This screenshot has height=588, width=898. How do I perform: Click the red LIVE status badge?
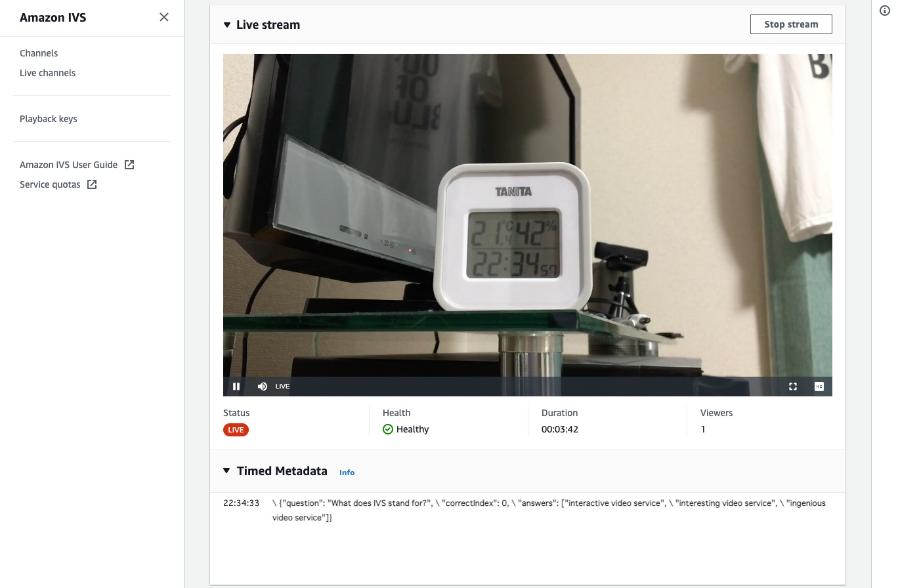point(236,430)
